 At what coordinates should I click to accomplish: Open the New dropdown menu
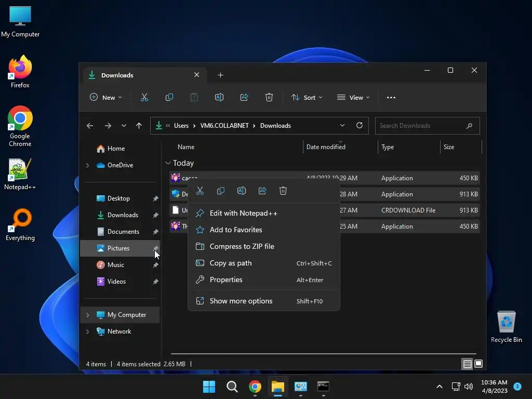point(106,97)
